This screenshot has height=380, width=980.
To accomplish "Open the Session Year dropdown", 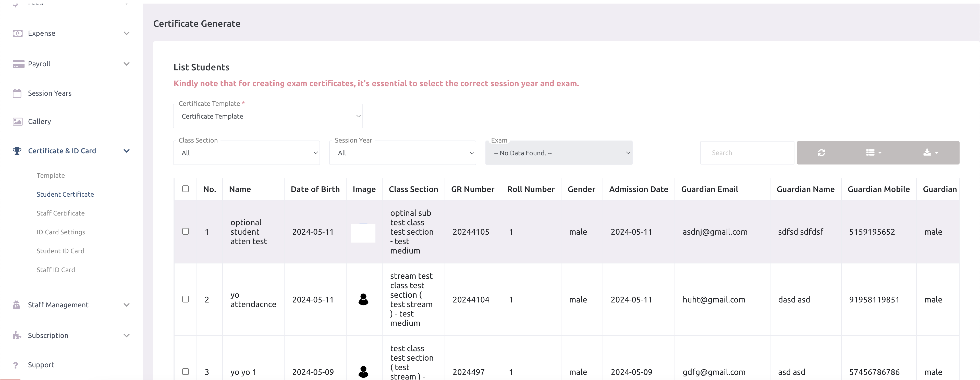I will [x=402, y=153].
